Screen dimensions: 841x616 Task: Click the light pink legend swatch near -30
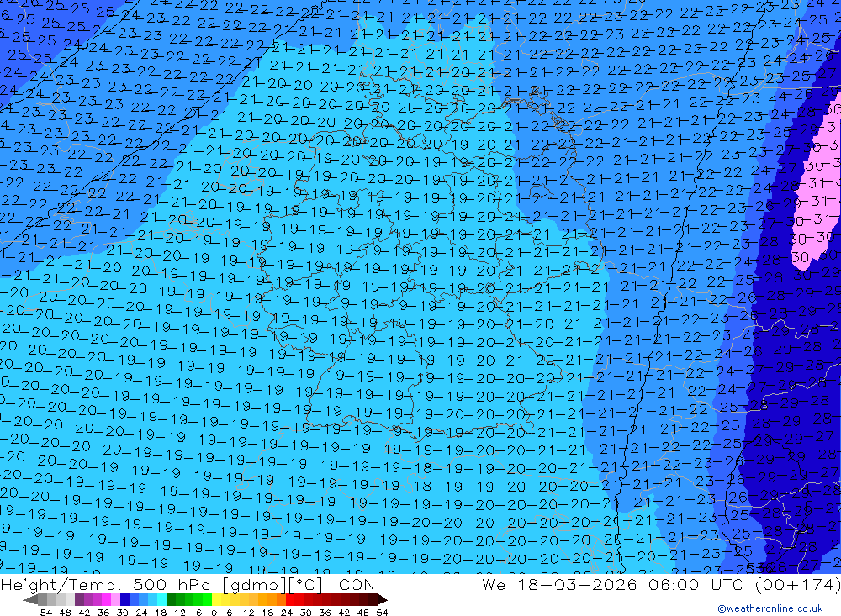coord(115,599)
